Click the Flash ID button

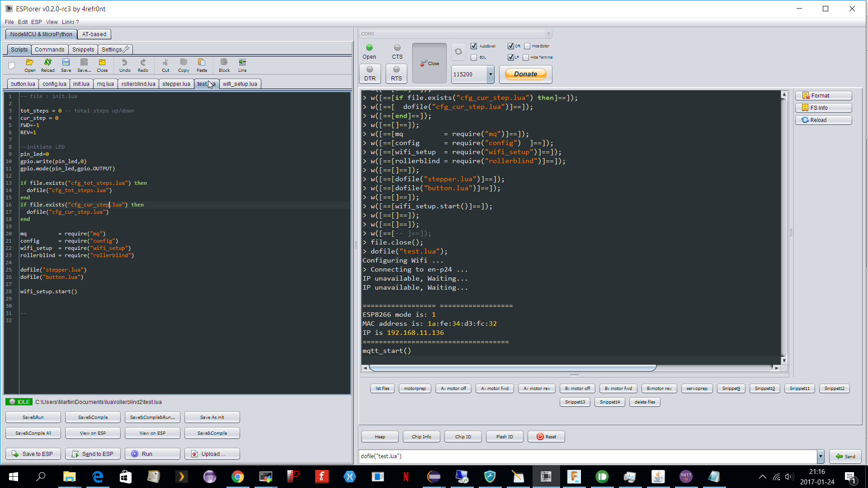pos(505,436)
